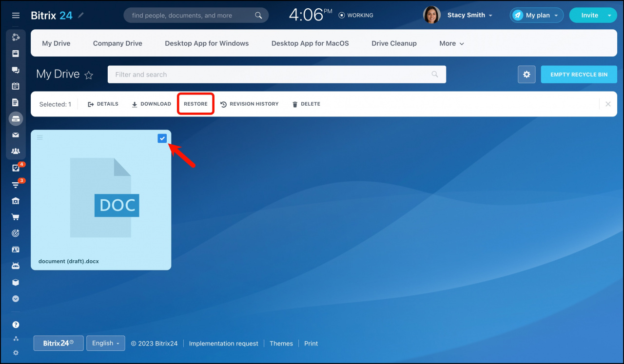Open Revision History
624x364 pixels.
[x=250, y=104]
